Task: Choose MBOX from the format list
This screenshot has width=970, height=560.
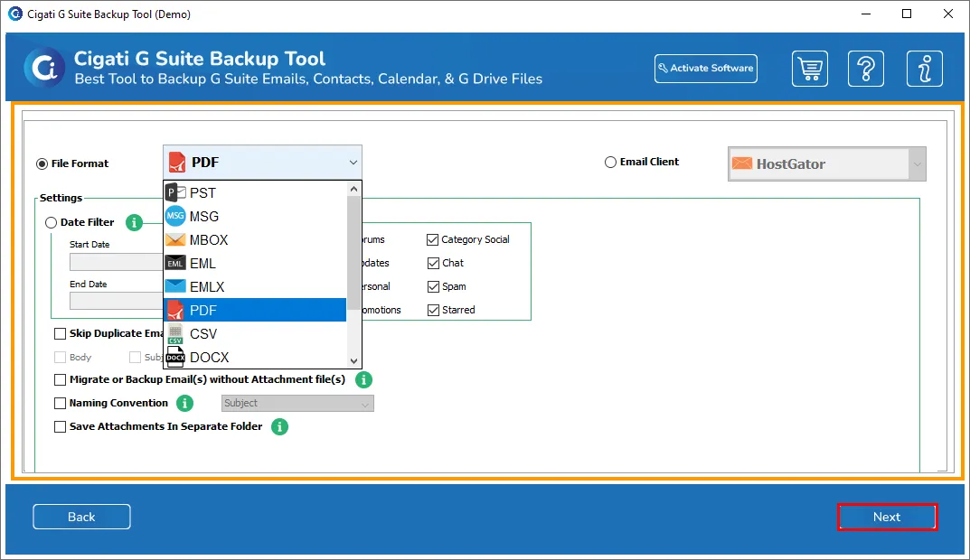Action: 255,240
